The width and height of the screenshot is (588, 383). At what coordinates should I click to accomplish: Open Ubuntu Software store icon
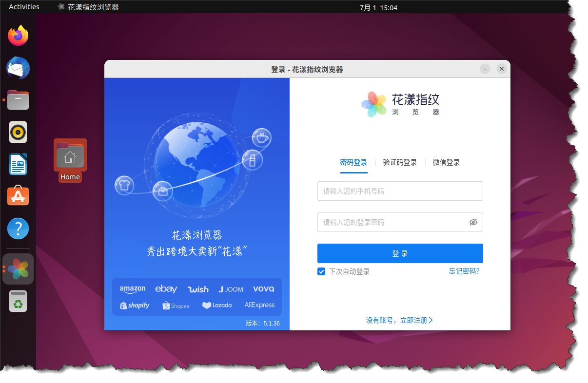pos(18,196)
